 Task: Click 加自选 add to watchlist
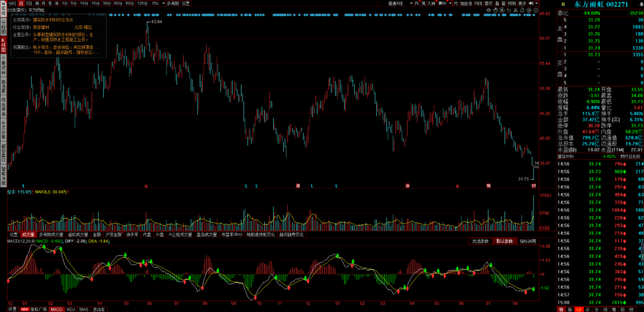tap(466, 4)
